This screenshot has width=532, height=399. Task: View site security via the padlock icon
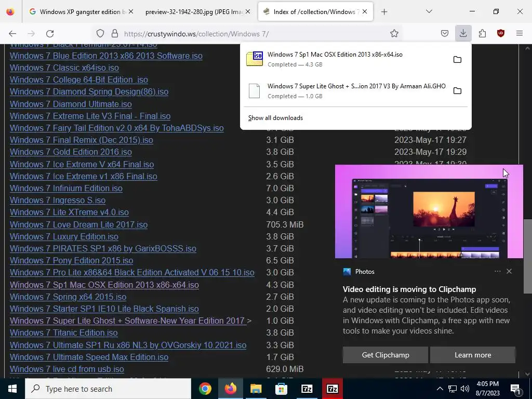tap(115, 34)
